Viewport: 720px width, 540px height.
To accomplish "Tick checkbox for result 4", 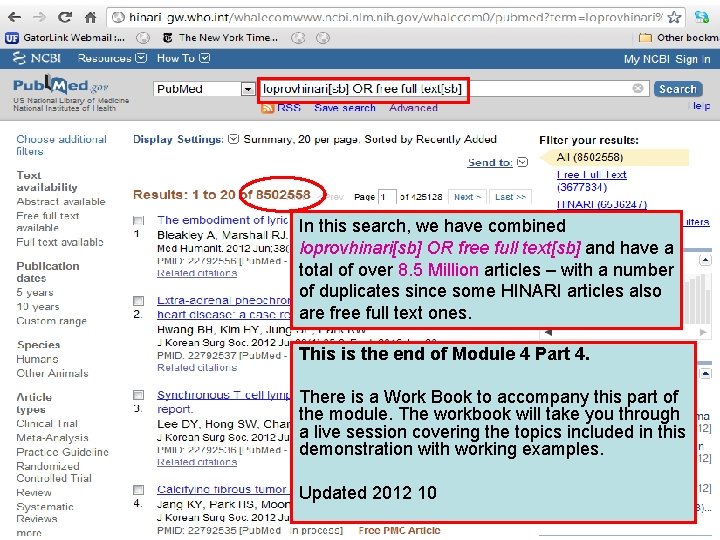I will coord(138,489).
